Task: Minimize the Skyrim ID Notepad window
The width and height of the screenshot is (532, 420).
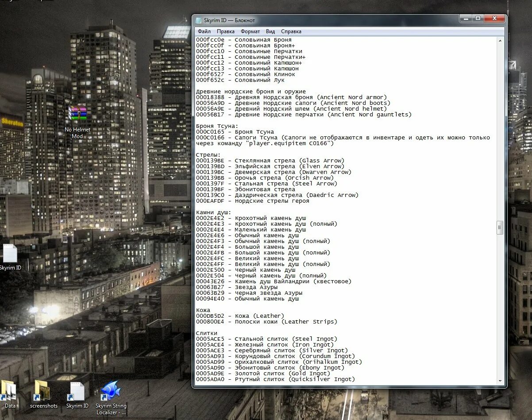Action: [x=465, y=18]
